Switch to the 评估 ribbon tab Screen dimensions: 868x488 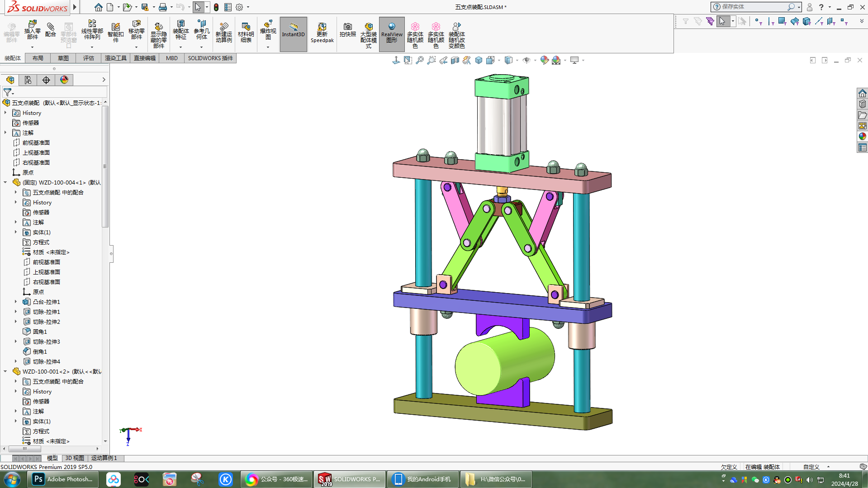(88, 58)
